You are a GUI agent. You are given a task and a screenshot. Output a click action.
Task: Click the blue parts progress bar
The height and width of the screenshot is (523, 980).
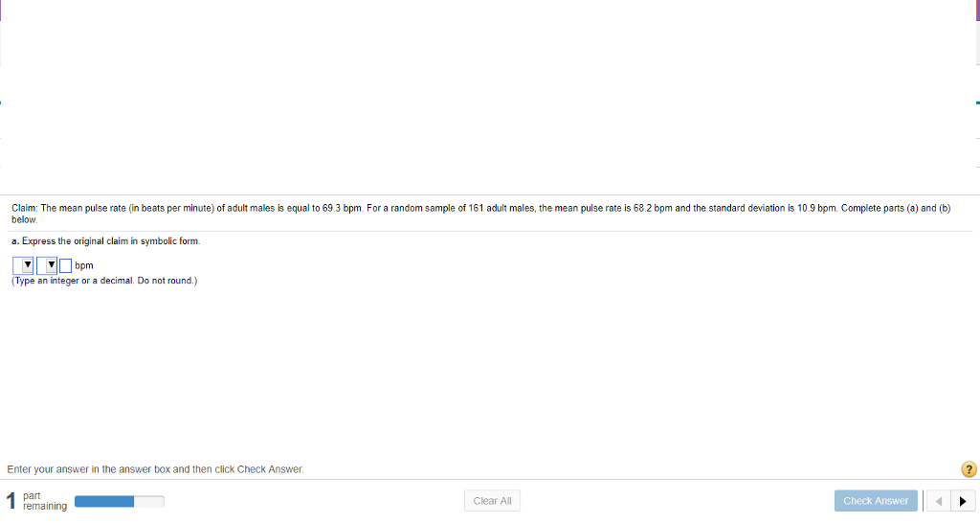pos(119,501)
